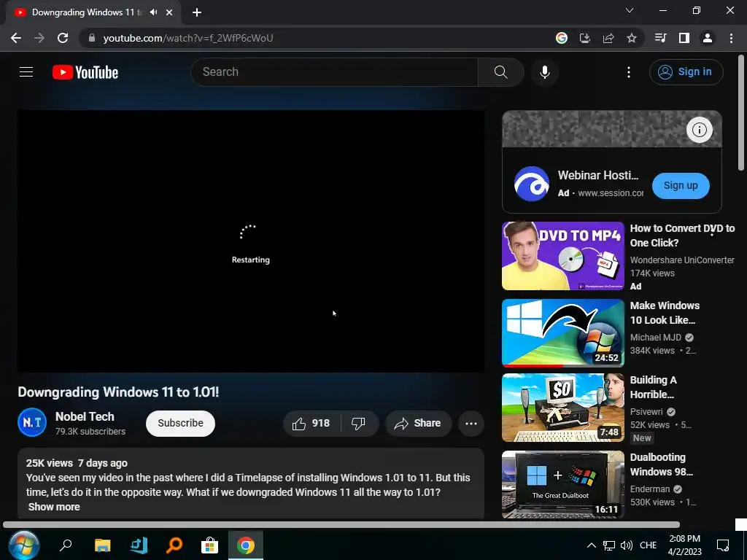Click the video player area

tap(251, 241)
